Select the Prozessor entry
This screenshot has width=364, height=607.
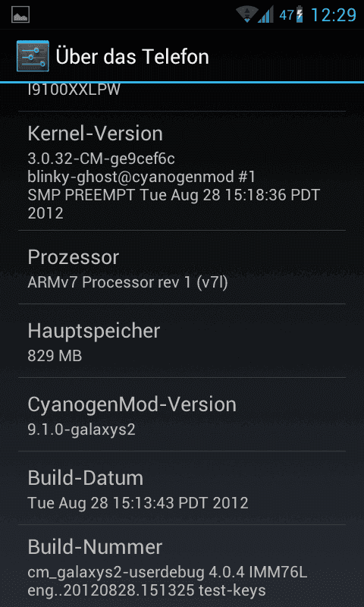pyautogui.click(x=182, y=267)
